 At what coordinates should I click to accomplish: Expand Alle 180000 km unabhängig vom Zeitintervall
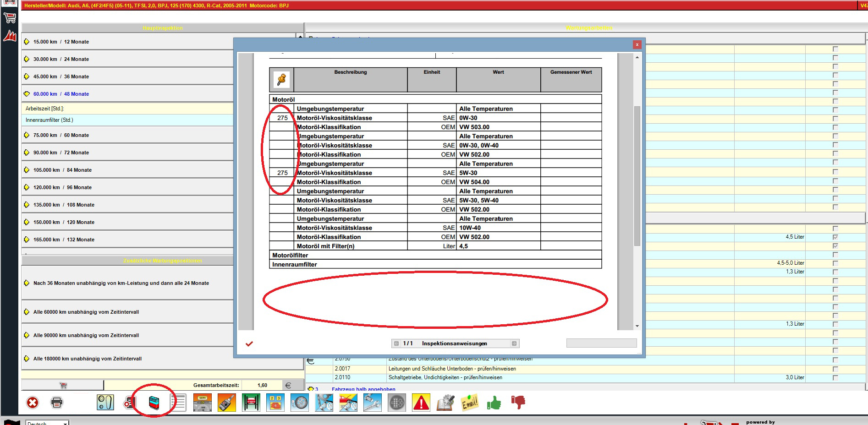click(x=27, y=359)
